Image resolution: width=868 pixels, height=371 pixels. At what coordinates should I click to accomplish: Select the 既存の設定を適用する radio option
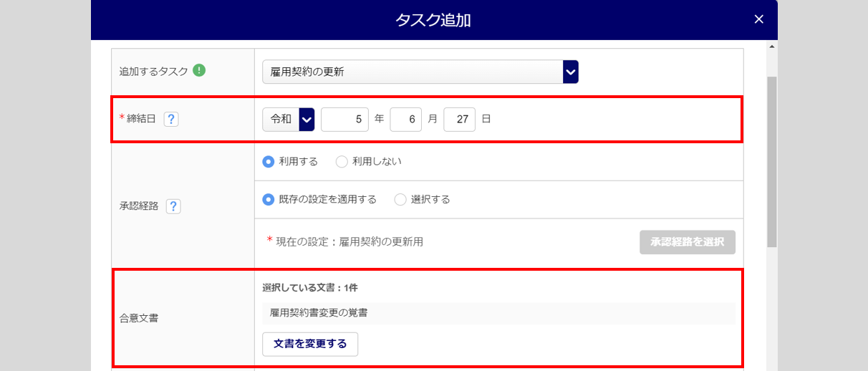(x=269, y=199)
